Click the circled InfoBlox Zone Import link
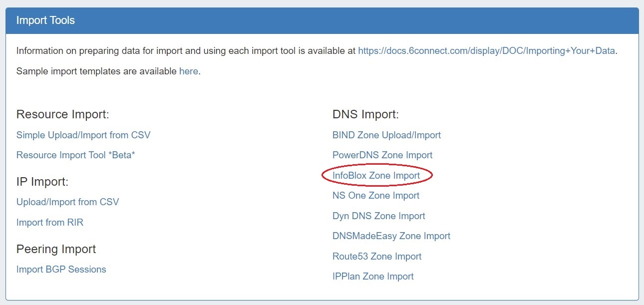Image resolution: width=644 pixels, height=305 pixels. (376, 175)
